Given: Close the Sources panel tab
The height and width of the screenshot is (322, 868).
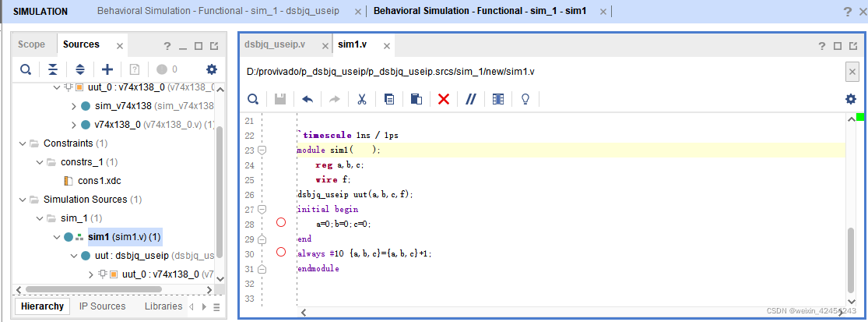Looking at the screenshot, I should pyautogui.click(x=120, y=46).
